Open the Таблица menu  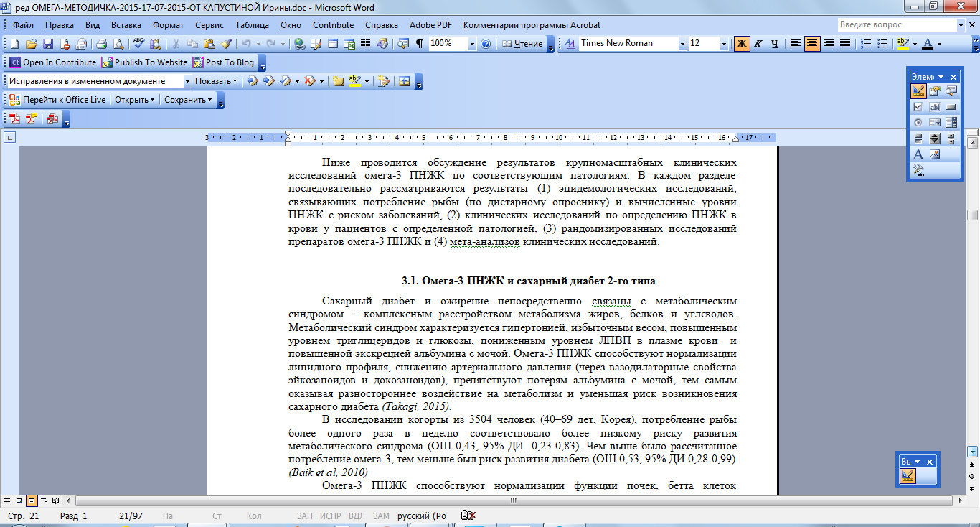[252, 24]
